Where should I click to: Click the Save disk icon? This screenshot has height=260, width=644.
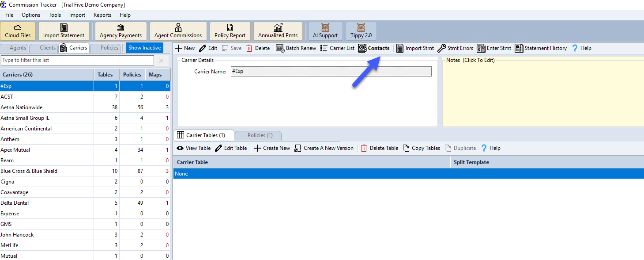coord(232,48)
